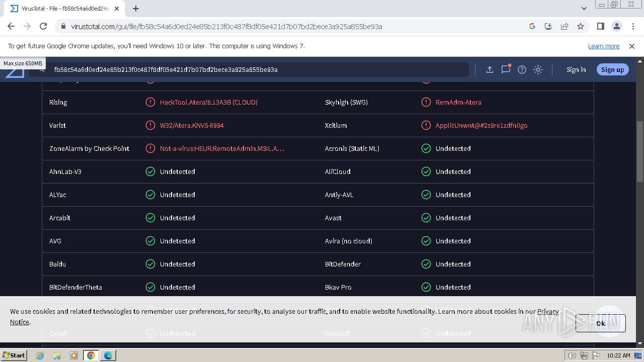The image size is (644, 362).
Task: Click the Avast undetected checkmark icon
Action: click(426, 218)
